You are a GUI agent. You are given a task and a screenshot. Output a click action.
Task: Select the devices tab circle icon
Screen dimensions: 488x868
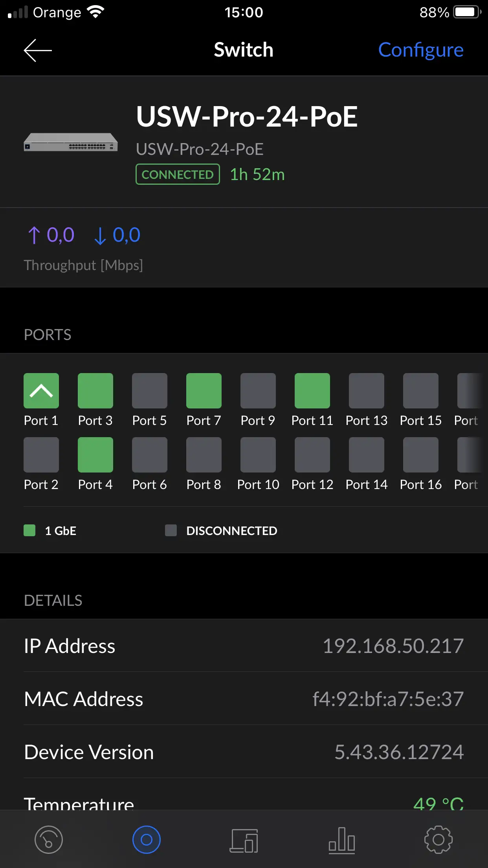coord(146,840)
